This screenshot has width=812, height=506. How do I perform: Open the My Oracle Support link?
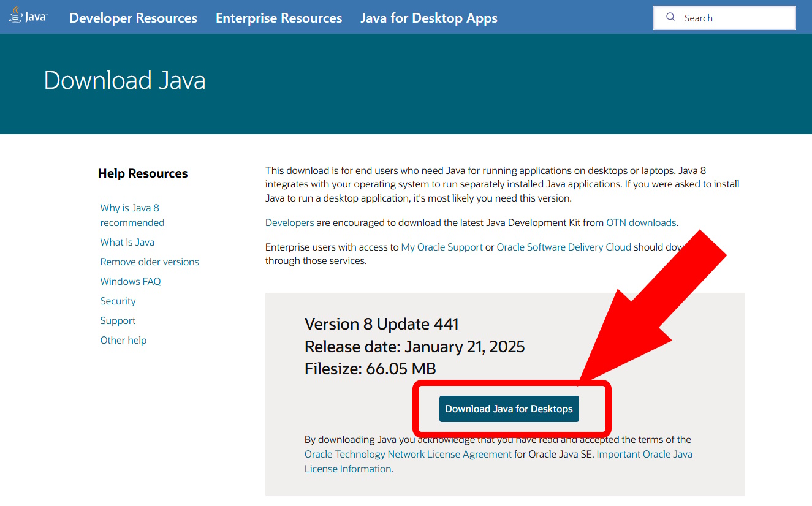[x=442, y=247]
